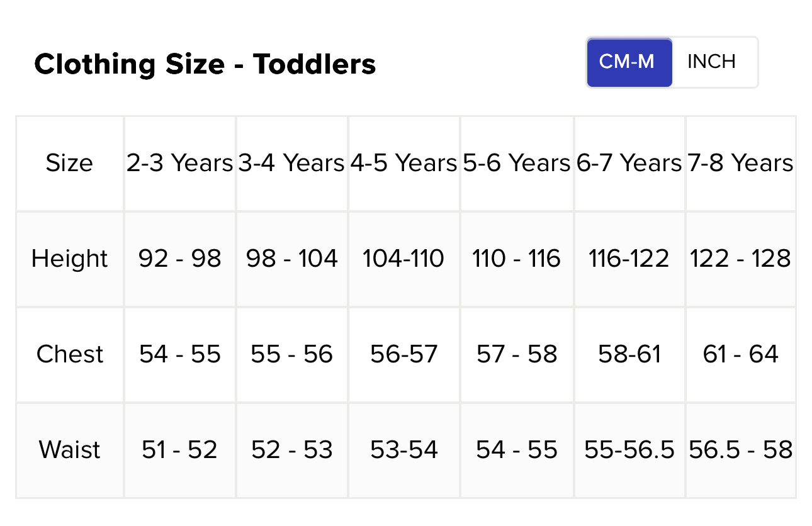The width and height of the screenshot is (812, 526).
Task: Click the 5-6 Years size header
Action: [x=516, y=163]
